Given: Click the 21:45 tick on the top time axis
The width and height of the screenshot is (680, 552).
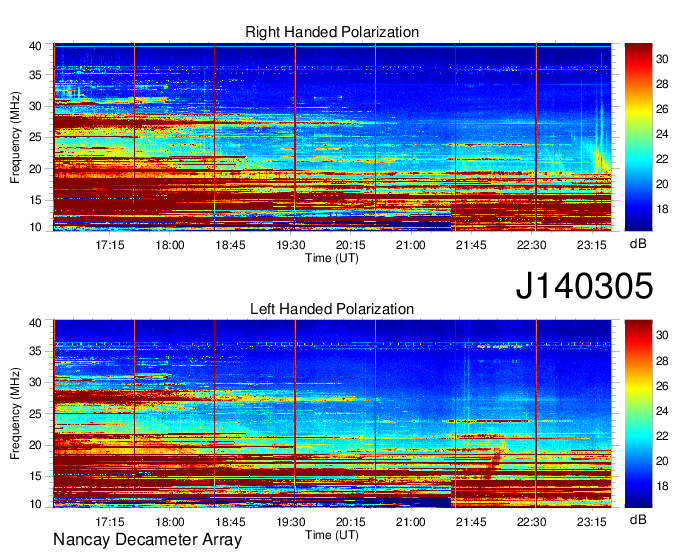Looking at the screenshot, I should [x=471, y=245].
